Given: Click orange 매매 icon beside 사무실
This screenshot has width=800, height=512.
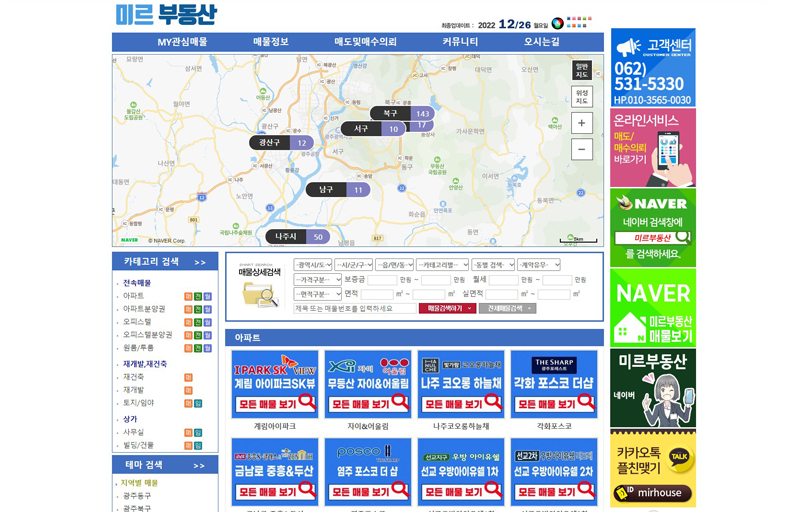Looking at the screenshot, I should click(x=188, y=432).
